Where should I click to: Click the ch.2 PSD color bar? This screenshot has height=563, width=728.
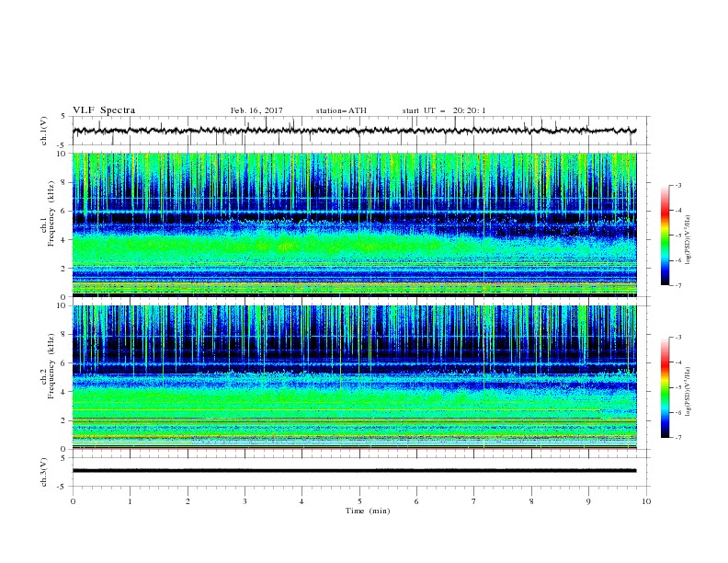click(665, 387)
